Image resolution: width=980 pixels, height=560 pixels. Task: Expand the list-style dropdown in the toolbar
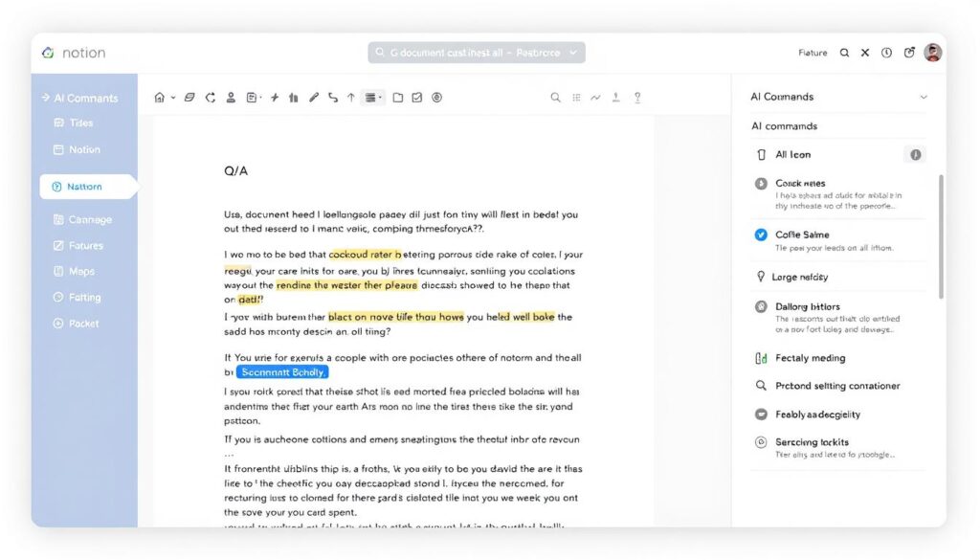click(x=380, y=97)
